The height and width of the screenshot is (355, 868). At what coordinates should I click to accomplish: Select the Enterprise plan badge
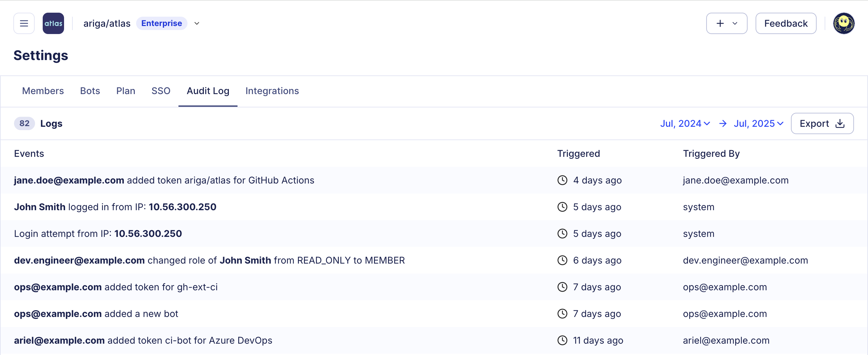pos(162,23)
